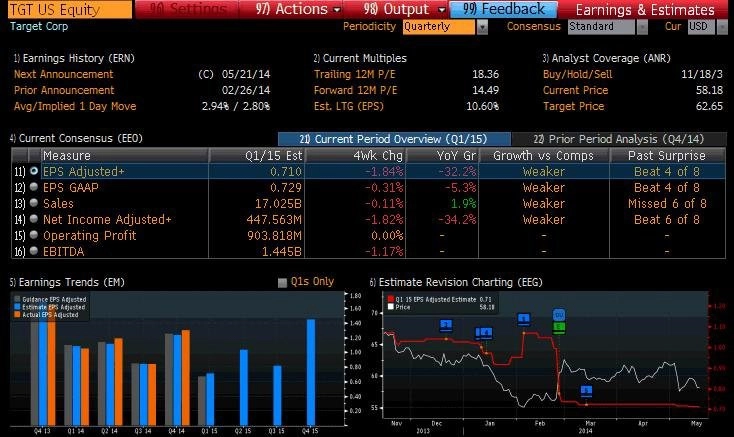Switch to Prior Period Analysis (Q4/14) tab
This screenshot has height=437, width=734.
point(619,139)
